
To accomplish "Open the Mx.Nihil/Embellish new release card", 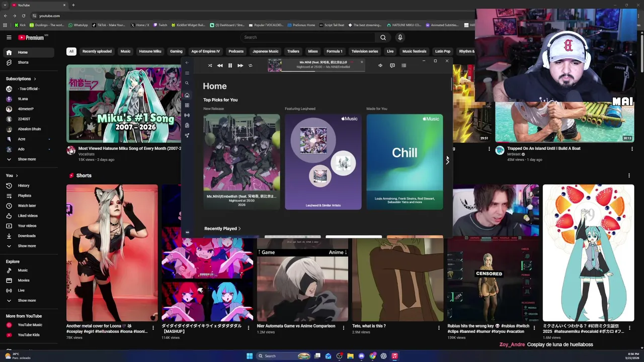I will tap(242, 162).
